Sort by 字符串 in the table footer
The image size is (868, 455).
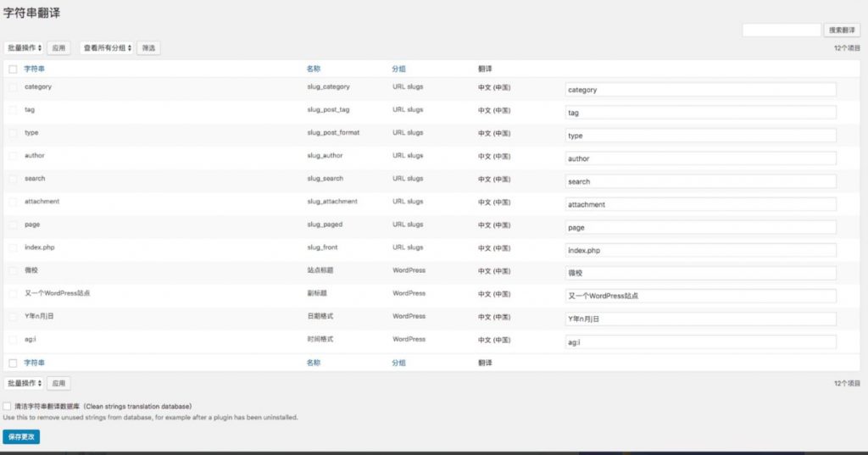34,363
